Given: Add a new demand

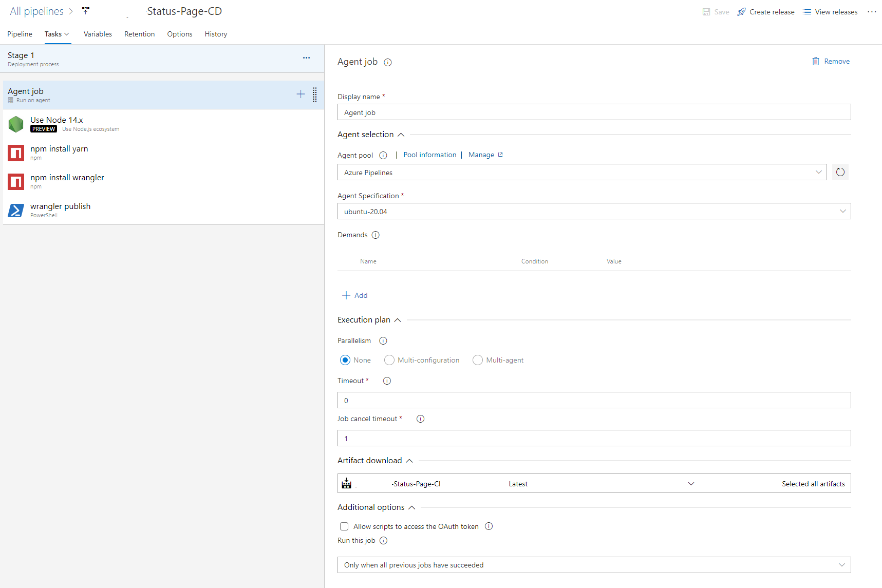Looking at the screenshot, I should coord(354,295).
